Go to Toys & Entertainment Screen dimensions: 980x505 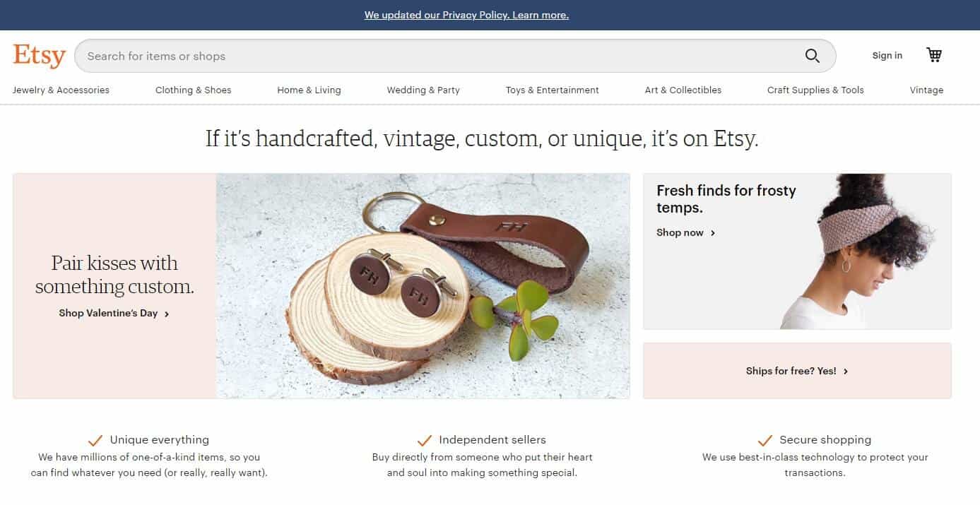click(553, 90)
